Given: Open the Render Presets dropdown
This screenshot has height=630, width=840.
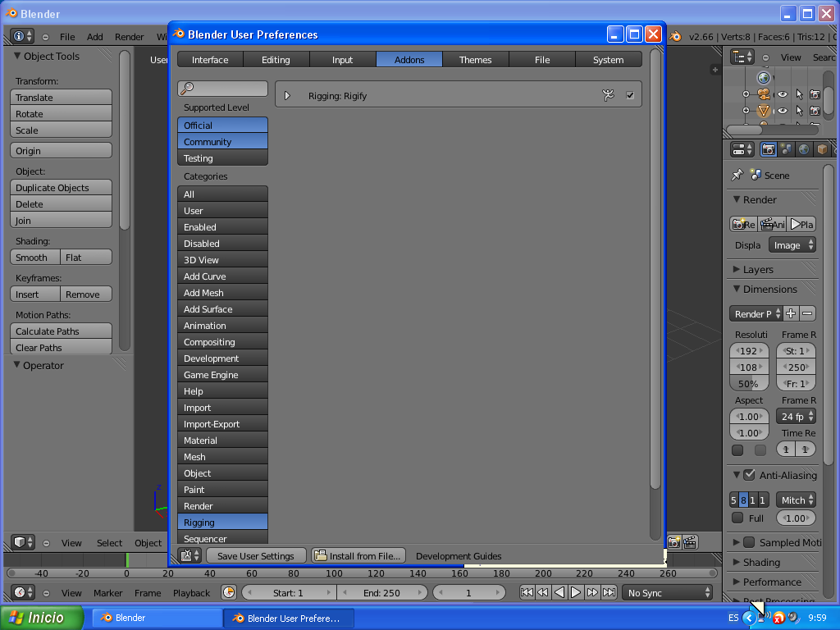Looking at the screenshot, I should tap(756, 313).
